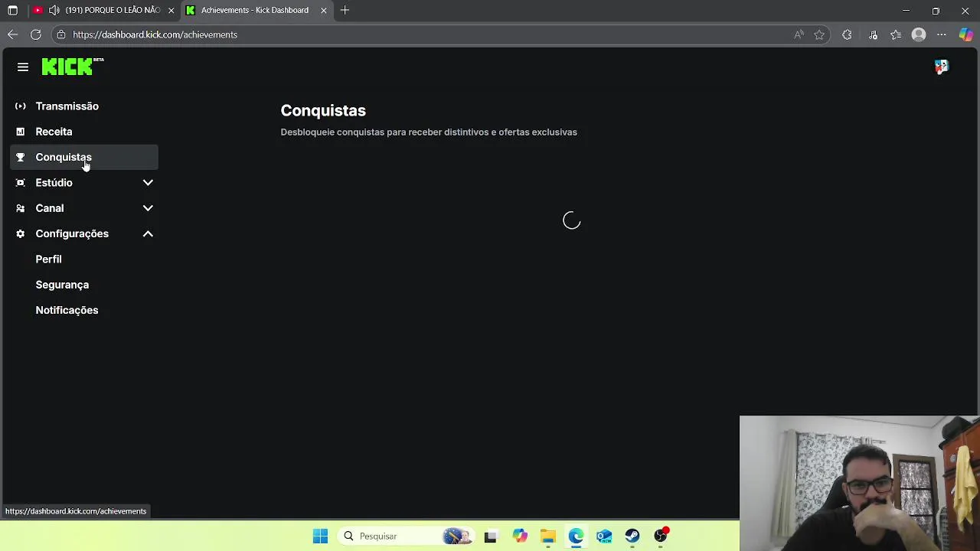Click the address bar URL
The image size is (980, 551).
pyautogui.click(x=155, y=34)
